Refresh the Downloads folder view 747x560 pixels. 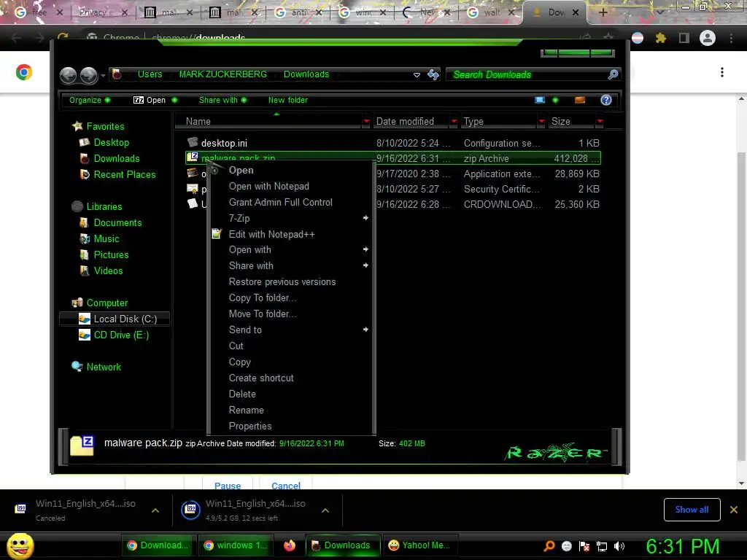click(x=433, y=75)
